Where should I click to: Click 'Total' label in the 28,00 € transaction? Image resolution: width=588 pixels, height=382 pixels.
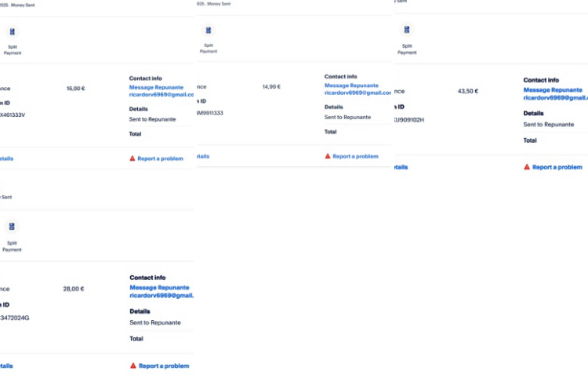pyautogui.click(x=136, y=339)
